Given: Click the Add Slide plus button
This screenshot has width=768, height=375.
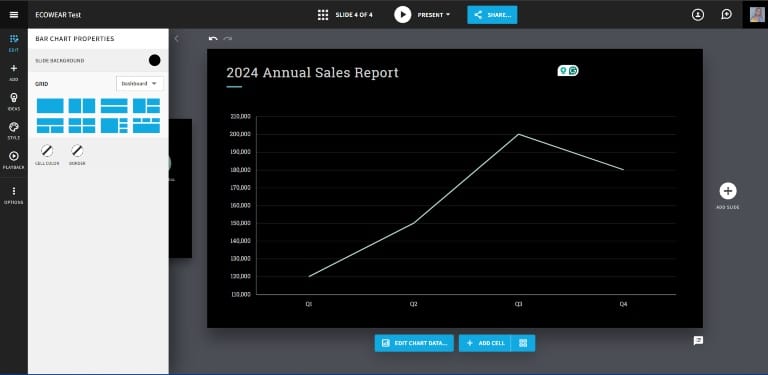Looking at the screenshot, I should [728, 191].
